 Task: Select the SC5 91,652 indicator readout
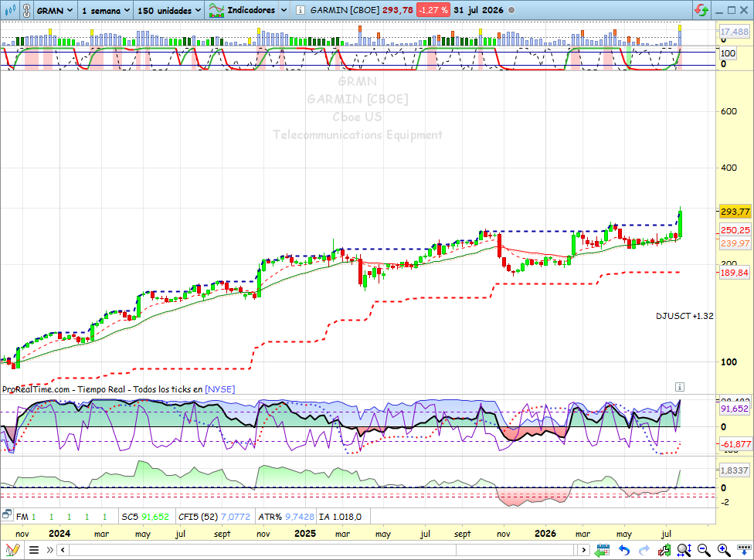[x=145, y=517]
